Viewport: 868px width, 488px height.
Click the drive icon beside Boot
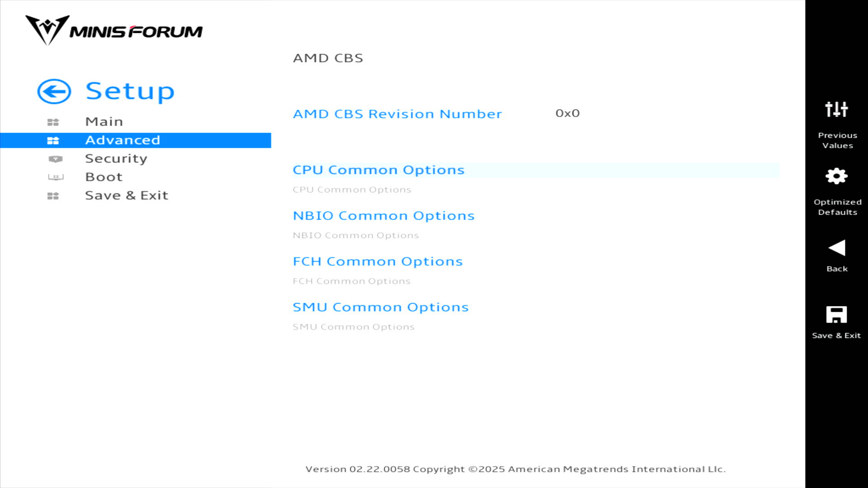(x=56, y=177)
